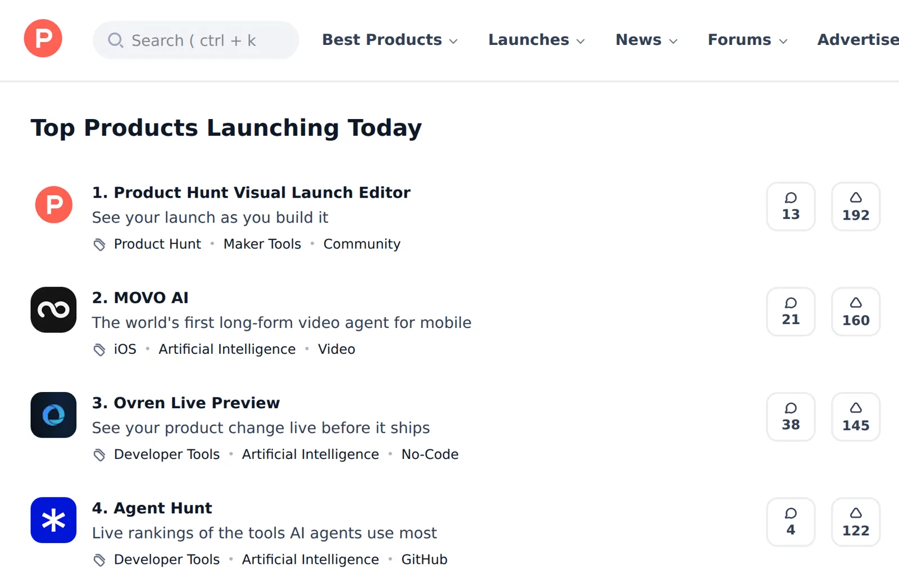This screenshot has height=588, width=899.
Task: Open comments (13) for Visual Launch Editor
Action: click(x=791, y=206)
